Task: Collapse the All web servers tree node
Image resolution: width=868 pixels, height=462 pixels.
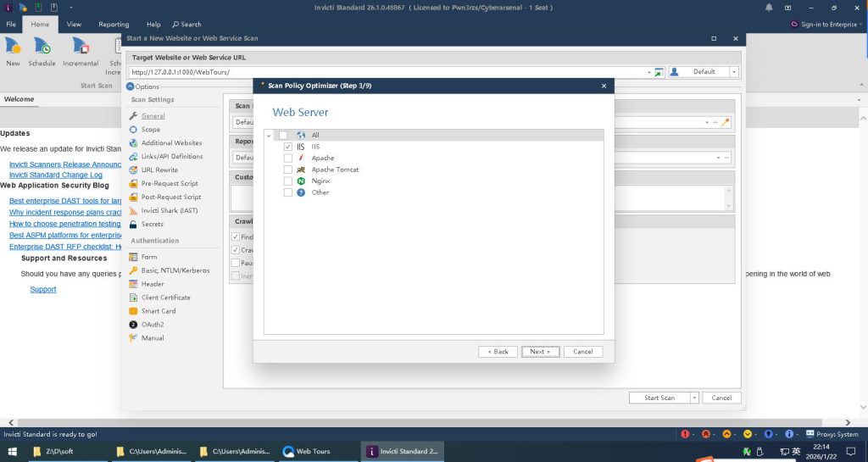Action: tap(269, 136)
